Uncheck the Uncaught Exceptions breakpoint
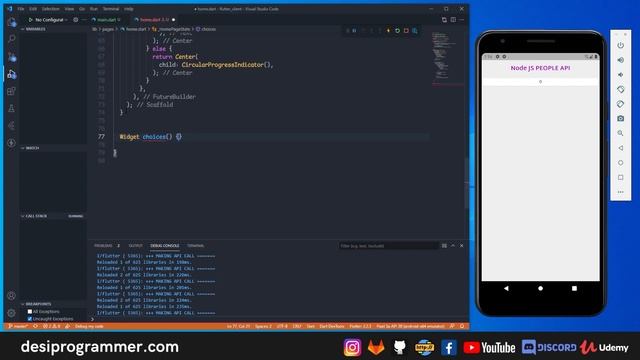 click(30, 319)
